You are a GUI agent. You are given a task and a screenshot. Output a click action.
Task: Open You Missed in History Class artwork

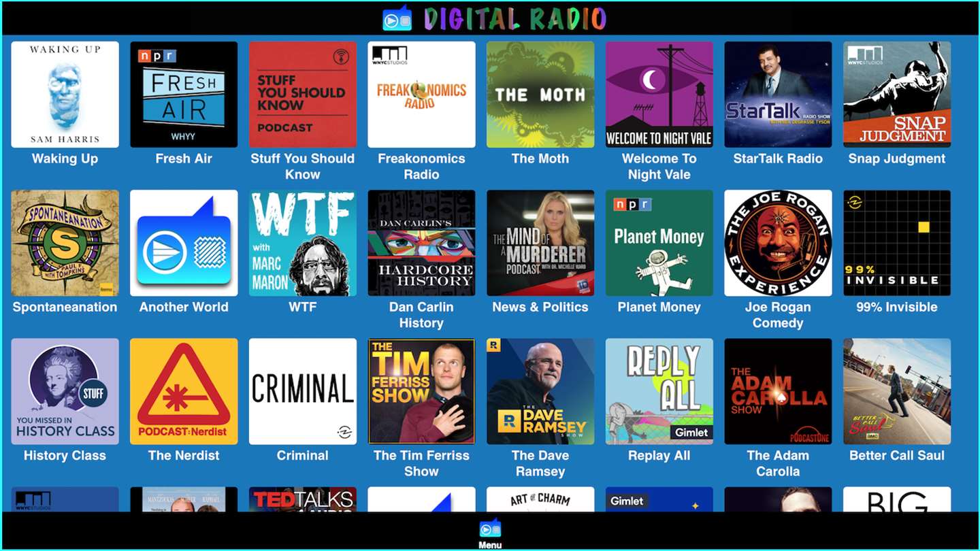65,391
